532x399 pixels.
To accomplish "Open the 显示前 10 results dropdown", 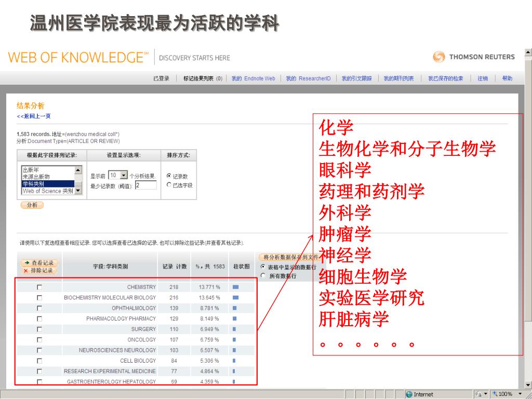I will pos(118,175).
